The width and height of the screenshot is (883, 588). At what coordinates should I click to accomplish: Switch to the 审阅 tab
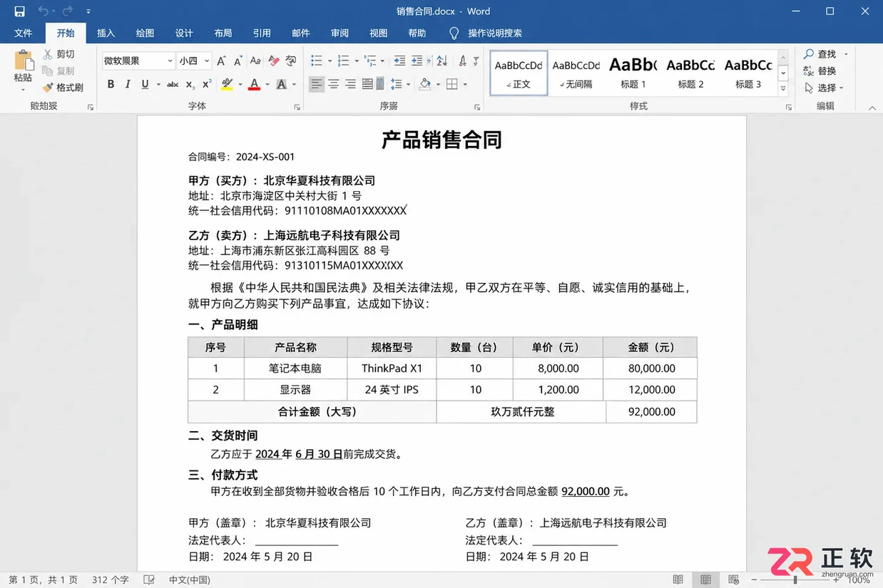[340, 33]
